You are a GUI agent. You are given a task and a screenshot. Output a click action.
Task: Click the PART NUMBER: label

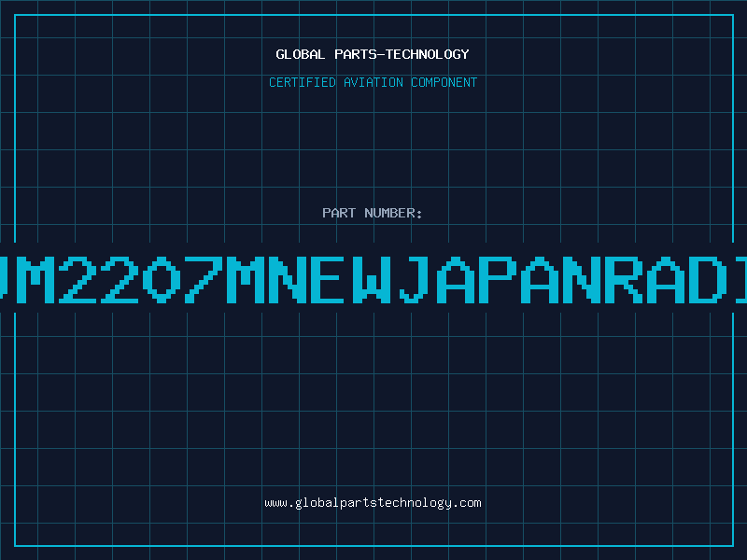click(372, 213)
